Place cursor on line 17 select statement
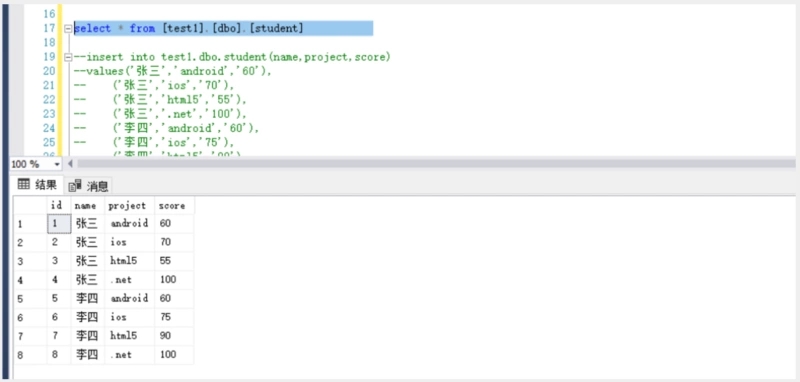The height and width of the screenshot is (382, 800). coord(189,29)
